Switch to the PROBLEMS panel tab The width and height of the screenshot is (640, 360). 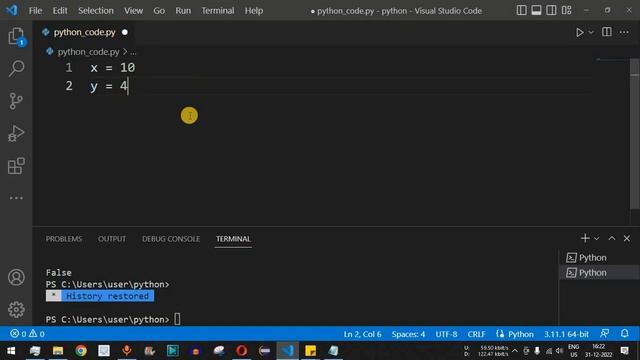[64, 239]
